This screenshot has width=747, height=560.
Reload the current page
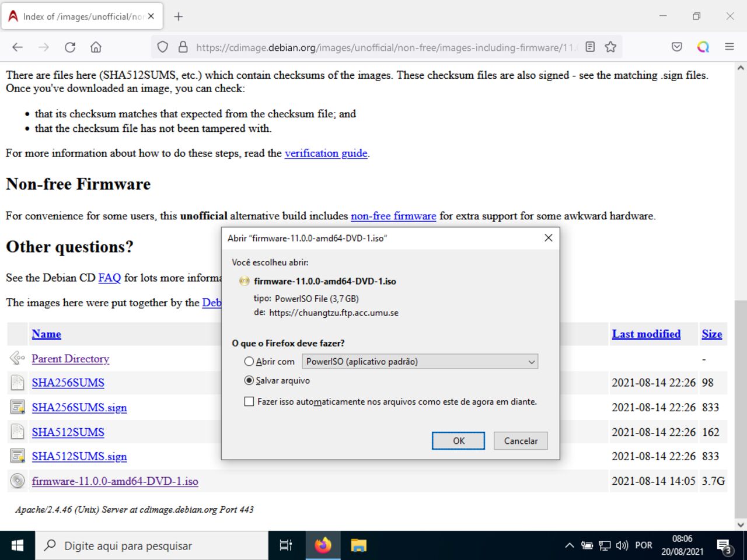[70, 47]
